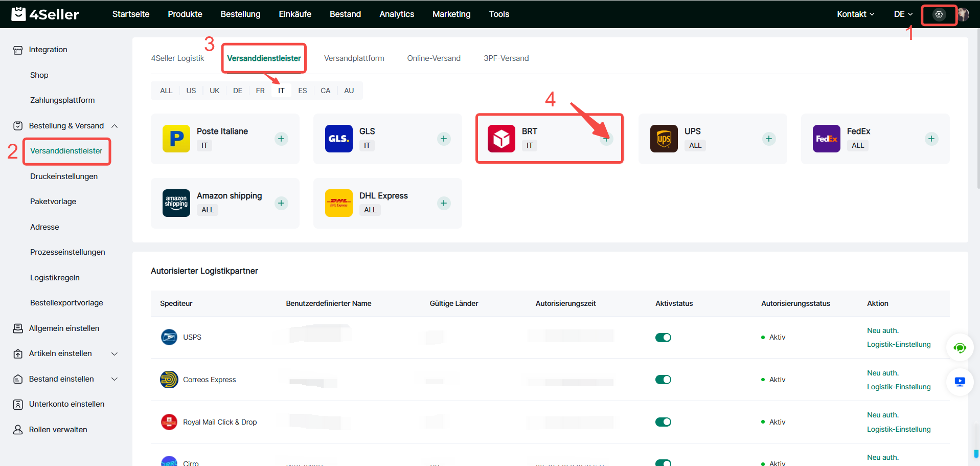Select the ES country filter
The height and width of the screenshot is (466, 980).
303,91
